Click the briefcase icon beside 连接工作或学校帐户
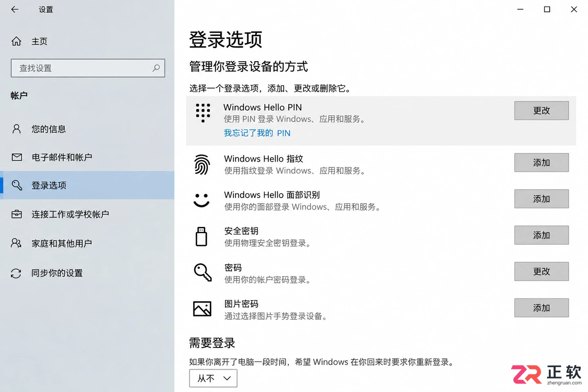 coord(17,214)
